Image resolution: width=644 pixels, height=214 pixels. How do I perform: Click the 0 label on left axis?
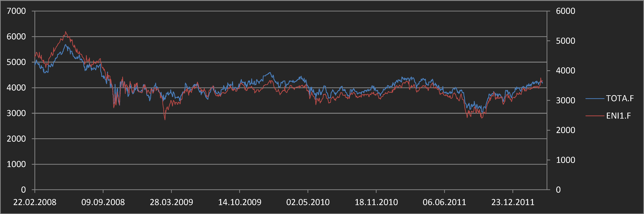23,190
